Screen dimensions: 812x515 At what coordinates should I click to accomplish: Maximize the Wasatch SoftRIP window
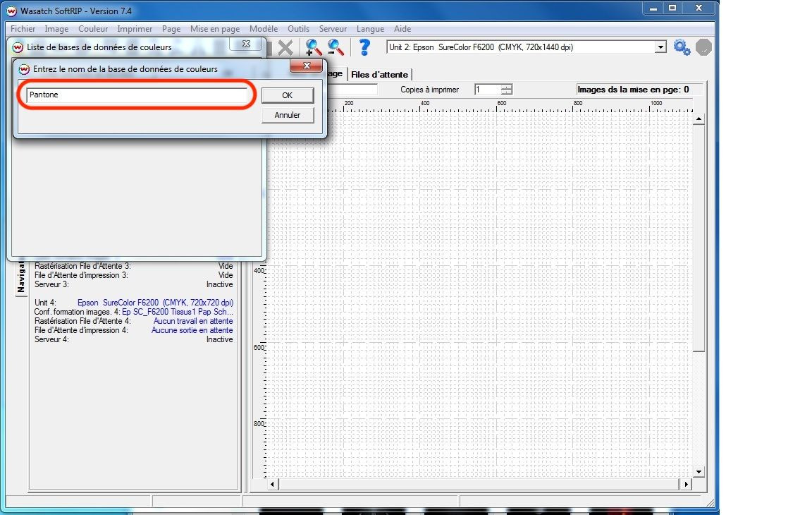click(672, 8)
